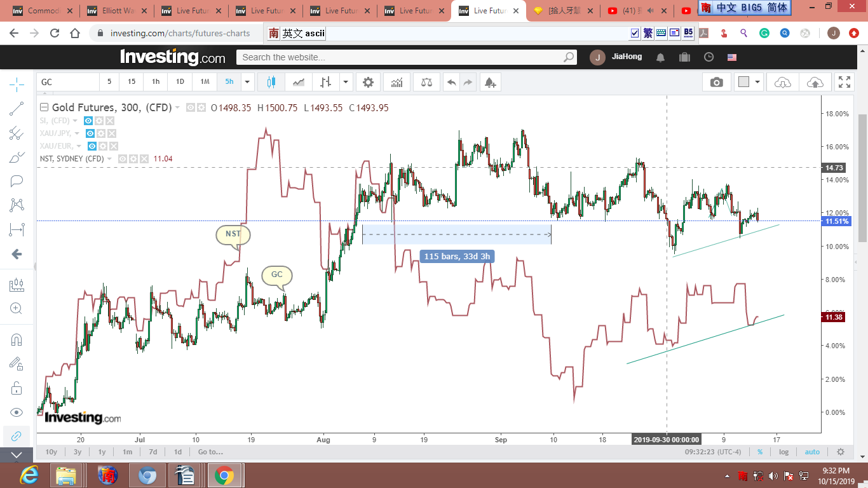
Task: Create a new alert with bell-plus icon
Action: (489, 82)
